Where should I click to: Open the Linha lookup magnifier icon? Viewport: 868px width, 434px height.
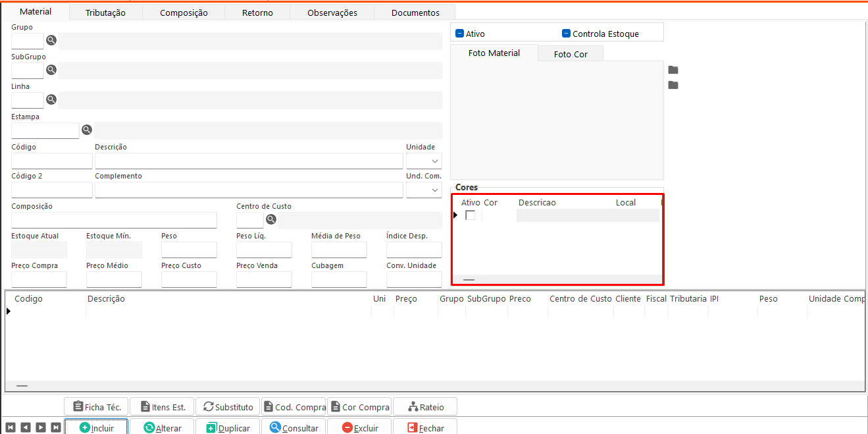[51, 99]
